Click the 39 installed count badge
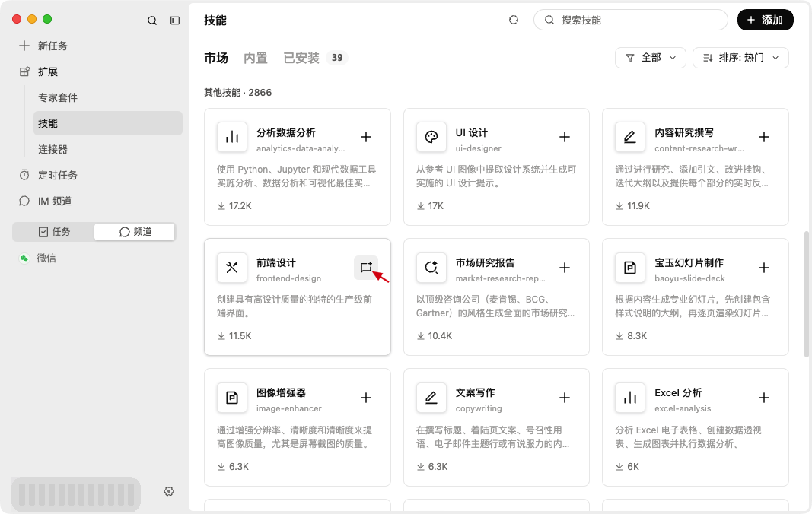 click(337, 58)
